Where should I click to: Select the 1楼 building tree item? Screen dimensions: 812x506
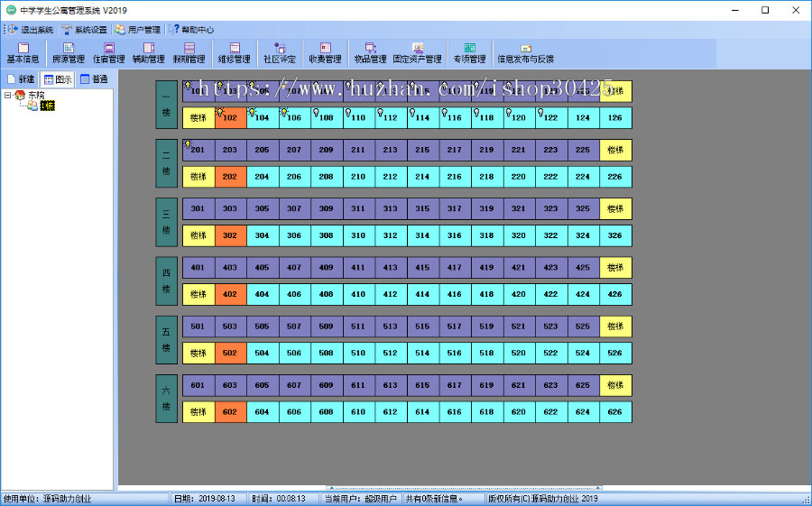tap(47, 106)
